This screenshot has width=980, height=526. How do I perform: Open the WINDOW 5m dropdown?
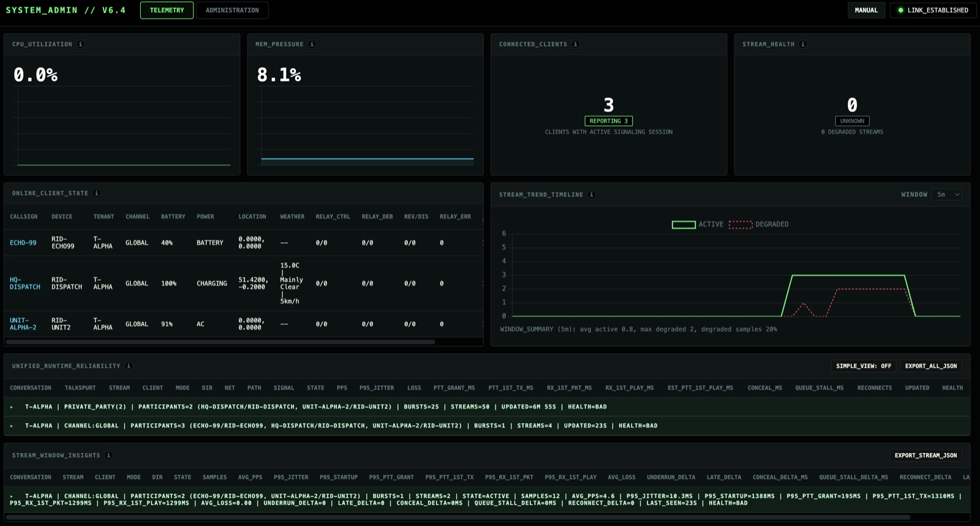(x=948, y=194)
